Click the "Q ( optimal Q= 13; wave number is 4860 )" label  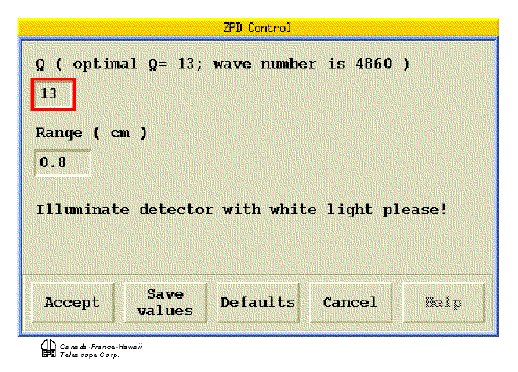pyautogui.click(x=222, y=64)
